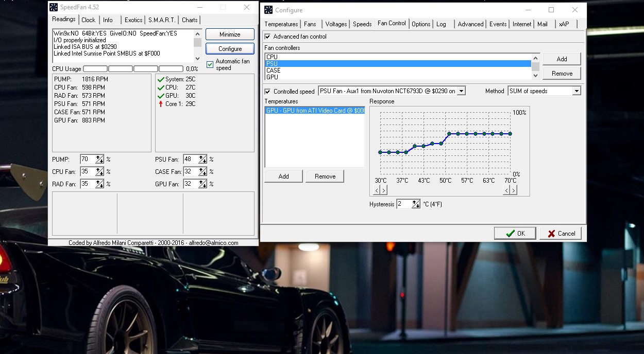Click Add button beside fan controllers list

562,59
